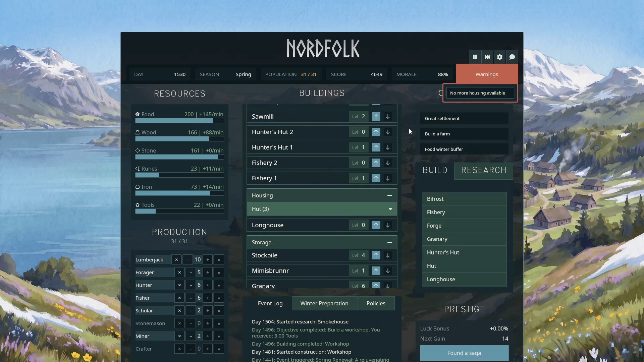Increase Lumberjack count with plus
Image resolution: width=644 pixels, height=362 pixels.
(x=208, y=260)
